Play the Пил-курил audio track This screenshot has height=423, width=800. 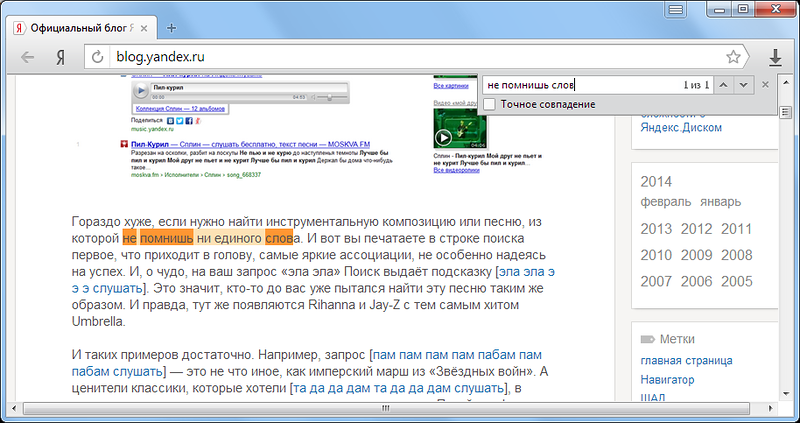(140, 91)
